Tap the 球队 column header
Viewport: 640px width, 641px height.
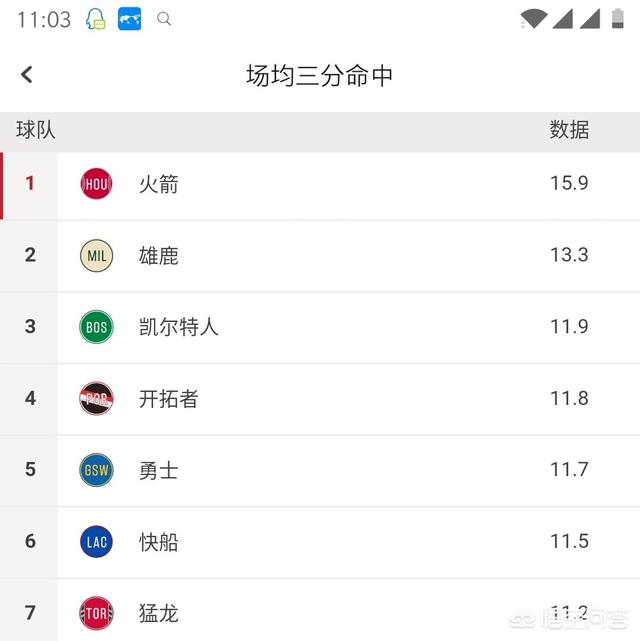[x=36, y=130]
